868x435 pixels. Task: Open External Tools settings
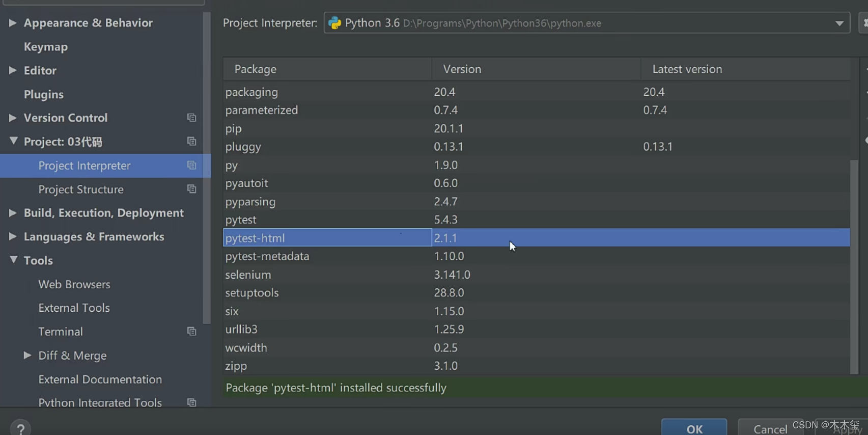[x=74, y=308]
